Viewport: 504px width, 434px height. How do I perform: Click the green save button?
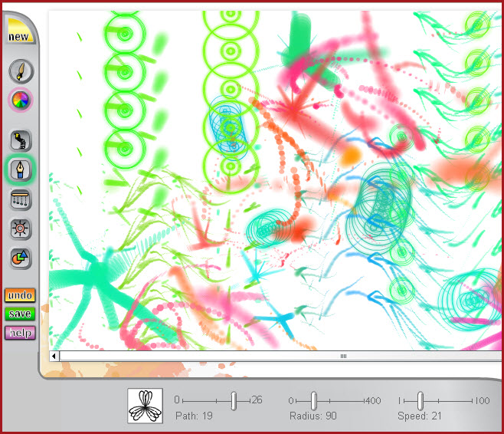click(x=20, y=314)
